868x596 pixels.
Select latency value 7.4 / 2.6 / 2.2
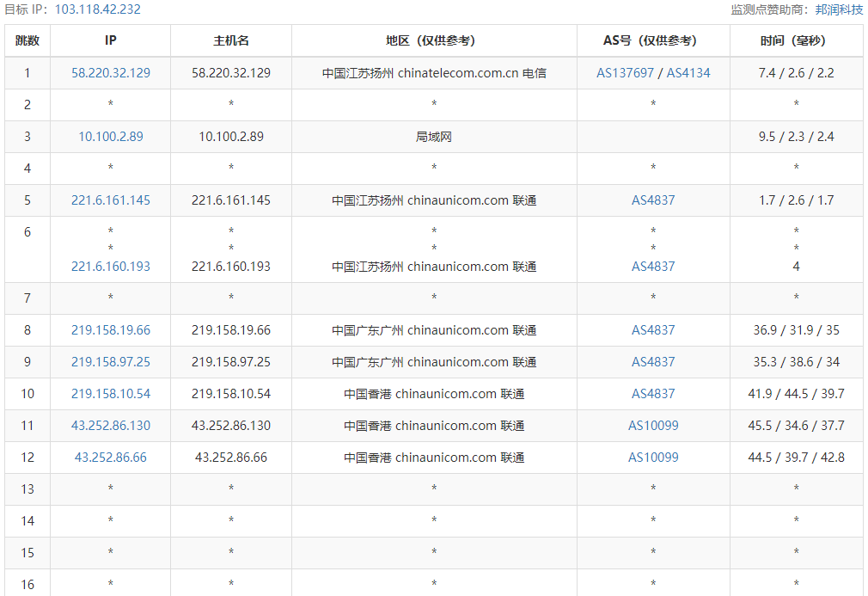click(x=796, y=72)
